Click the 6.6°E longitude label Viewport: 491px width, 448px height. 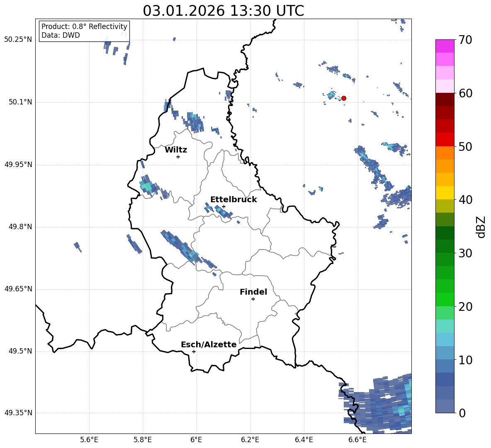click(357, 440)
